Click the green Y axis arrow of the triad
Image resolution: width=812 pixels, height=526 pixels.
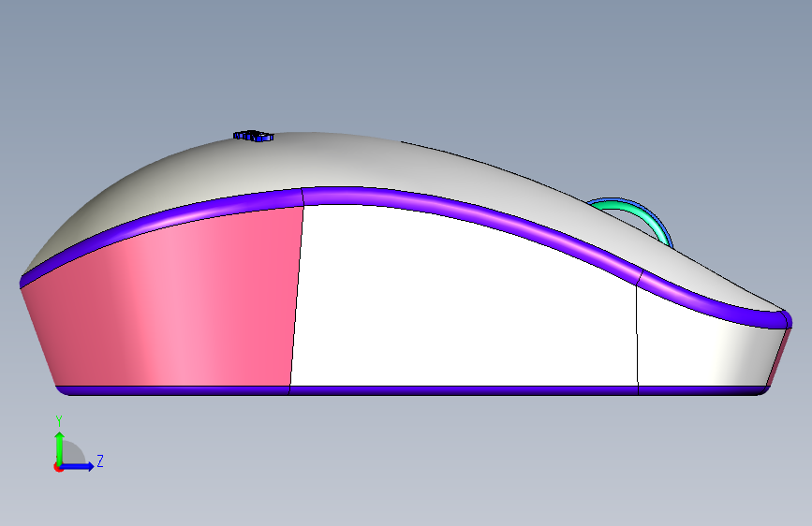tap(60, 447)
